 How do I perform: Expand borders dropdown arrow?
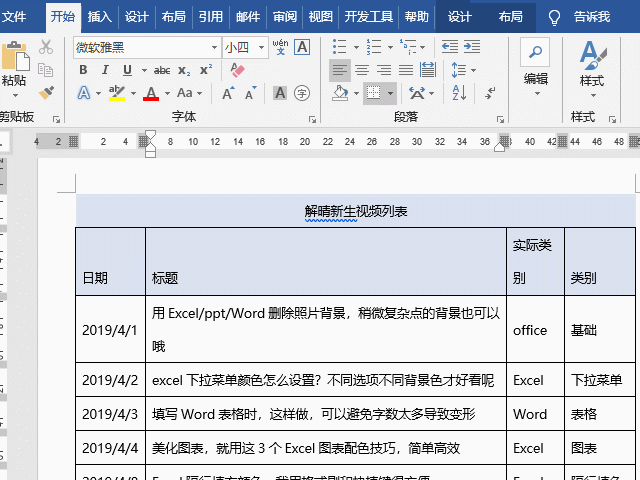[x=391, y=93]
